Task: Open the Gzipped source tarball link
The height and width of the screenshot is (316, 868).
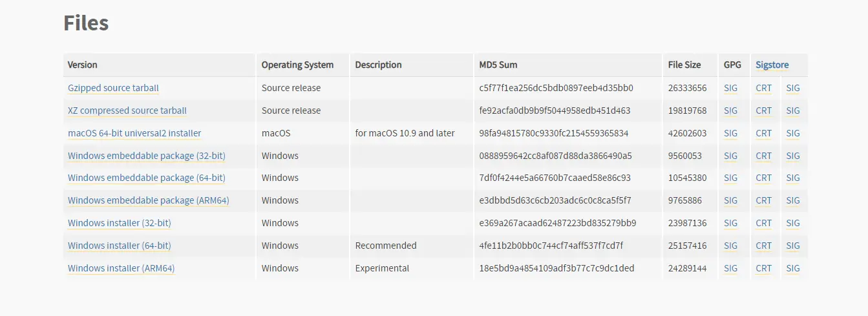Action: pos(113,88)
